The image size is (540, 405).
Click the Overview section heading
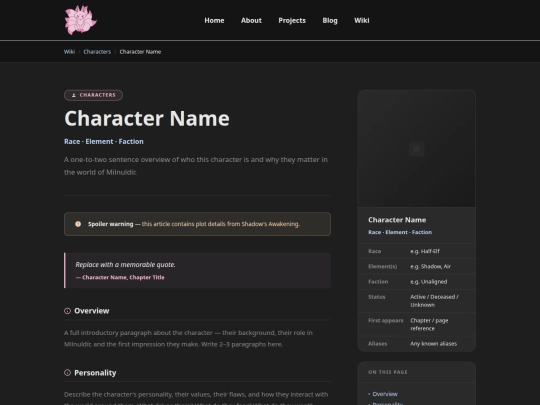[x=92, y=311]
